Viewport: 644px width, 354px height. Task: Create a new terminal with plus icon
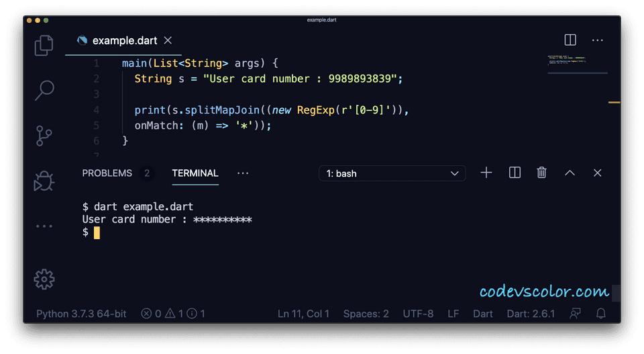[x=486, y=173]
